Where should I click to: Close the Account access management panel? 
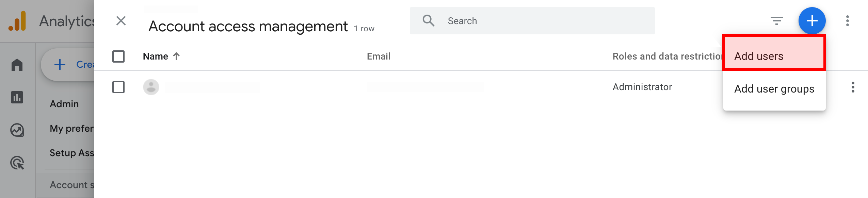point(121,21)
